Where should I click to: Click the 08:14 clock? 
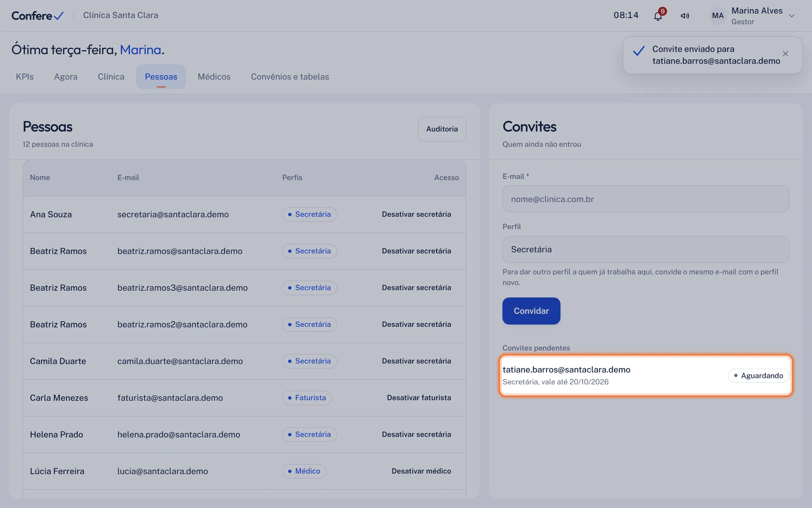[x=626, y=15]
